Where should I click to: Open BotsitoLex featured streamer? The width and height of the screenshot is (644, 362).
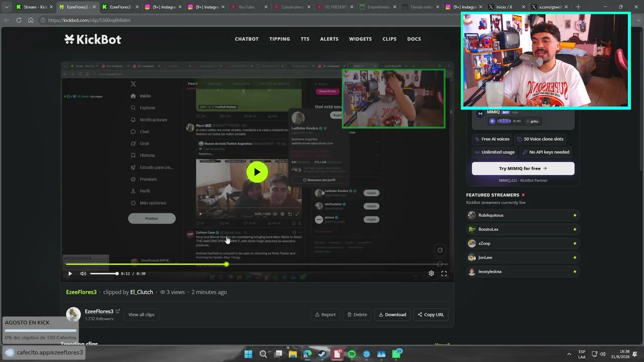click(523, 229)
